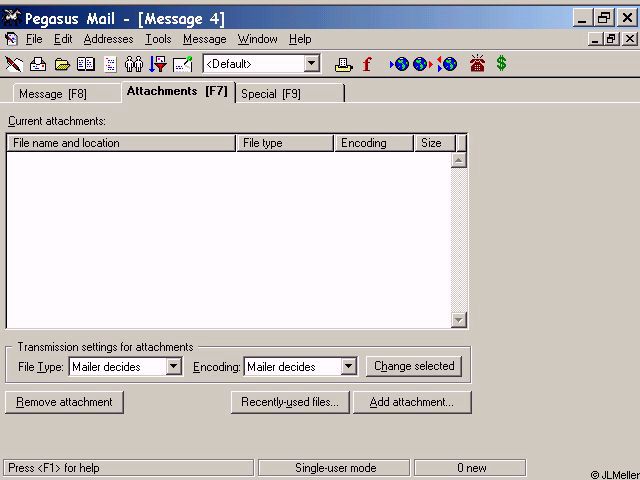The height and width of the screenshot is (480, 640).
Task: Click the green dollar sign icon
Action: pyautogui.click(x=502, y=63)
